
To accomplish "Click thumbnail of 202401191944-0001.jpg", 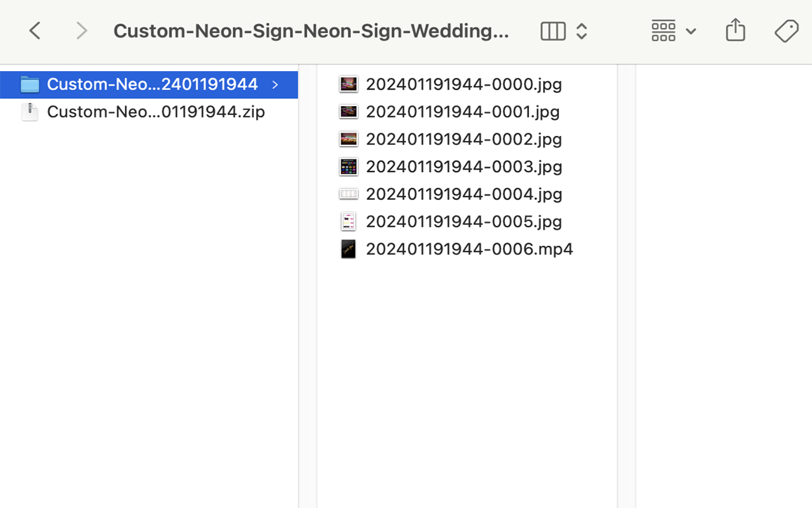I will pos(348,112).
